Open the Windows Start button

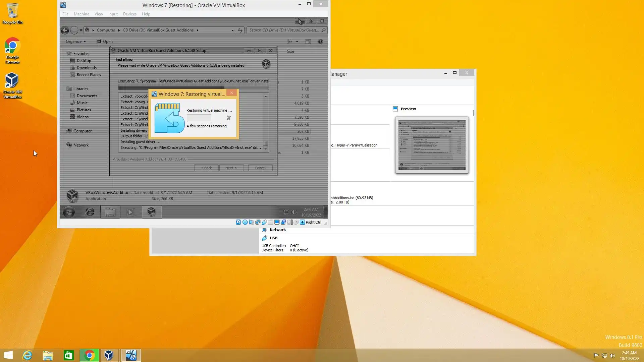(x=8, y=355)
